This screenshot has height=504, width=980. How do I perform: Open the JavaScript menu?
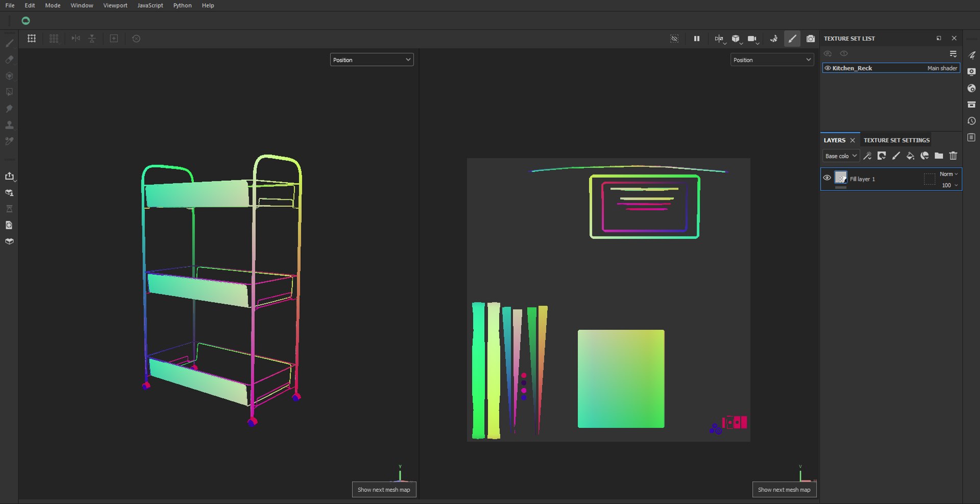pos(150,6)
